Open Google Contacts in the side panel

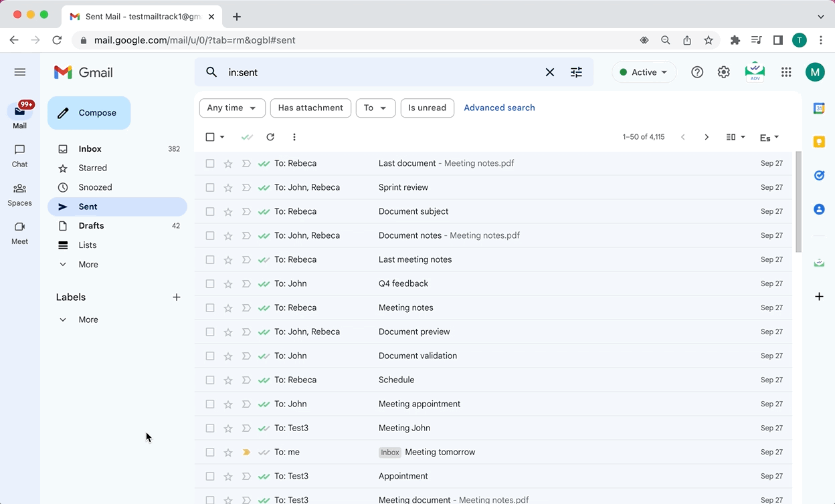pyautogui.click(x=819, y=209)
